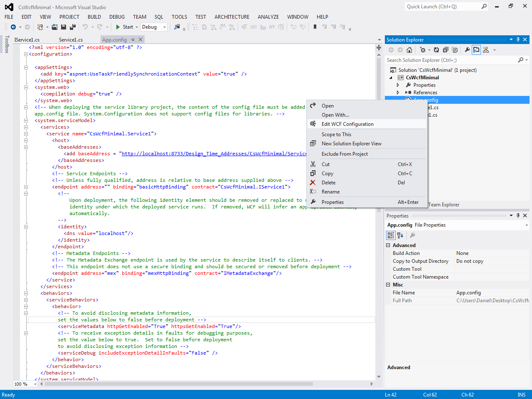Switch Properties panel to alphabetical sorting
Screen dimensions: 532x399
(399, 235)
